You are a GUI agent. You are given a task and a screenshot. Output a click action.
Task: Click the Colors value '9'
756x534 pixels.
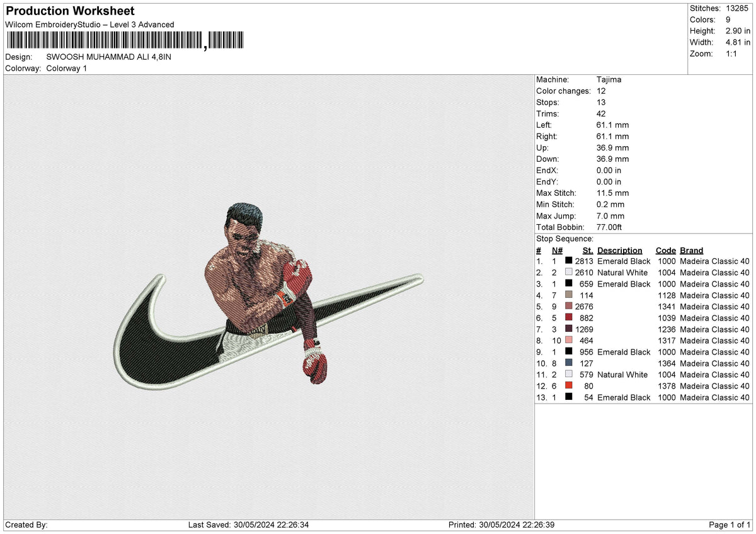728,20
